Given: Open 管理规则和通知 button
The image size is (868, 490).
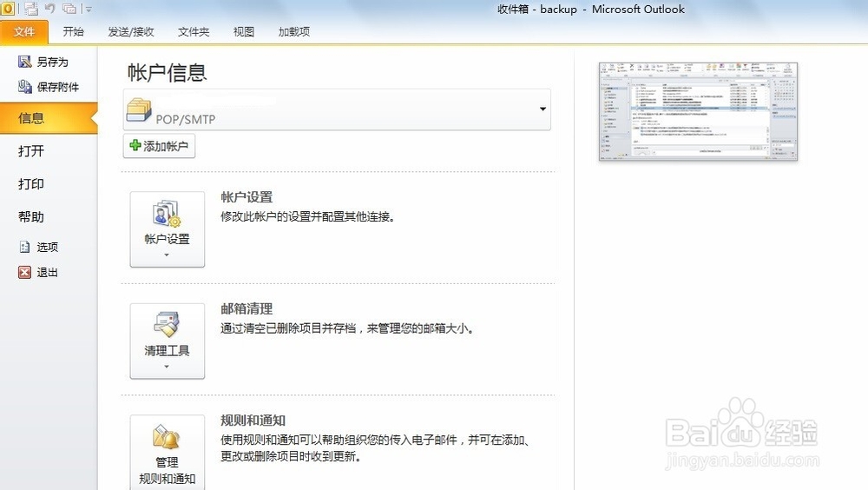Looking at the screenshot, I should [168, 453].
